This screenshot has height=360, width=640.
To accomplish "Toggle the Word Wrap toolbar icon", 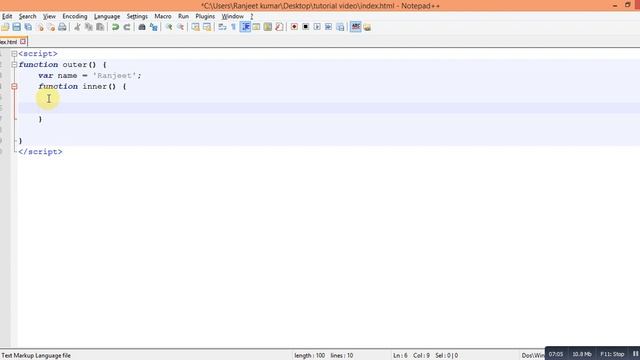I will (x=222, y=27).
